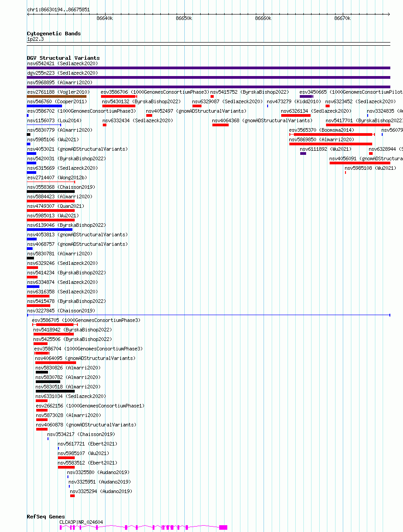
Task: Open nsv4052497 gnomADStructuralVariants label
Action: (197, 111)
